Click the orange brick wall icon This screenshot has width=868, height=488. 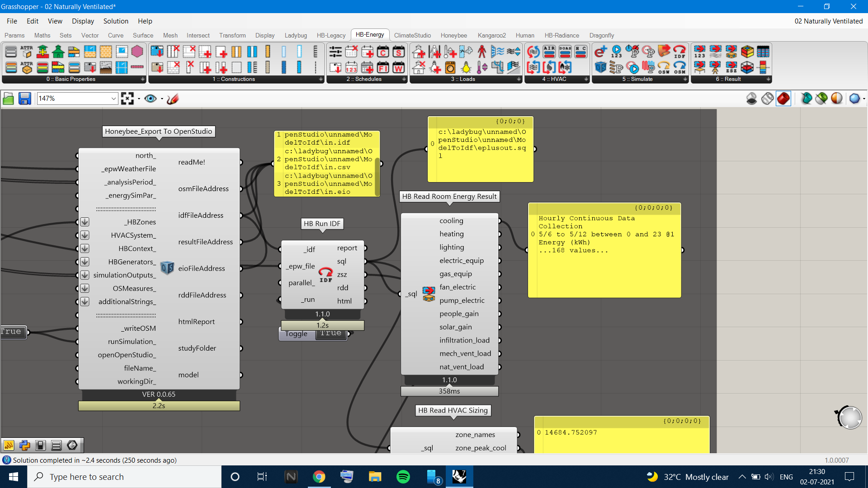(105, 52)
